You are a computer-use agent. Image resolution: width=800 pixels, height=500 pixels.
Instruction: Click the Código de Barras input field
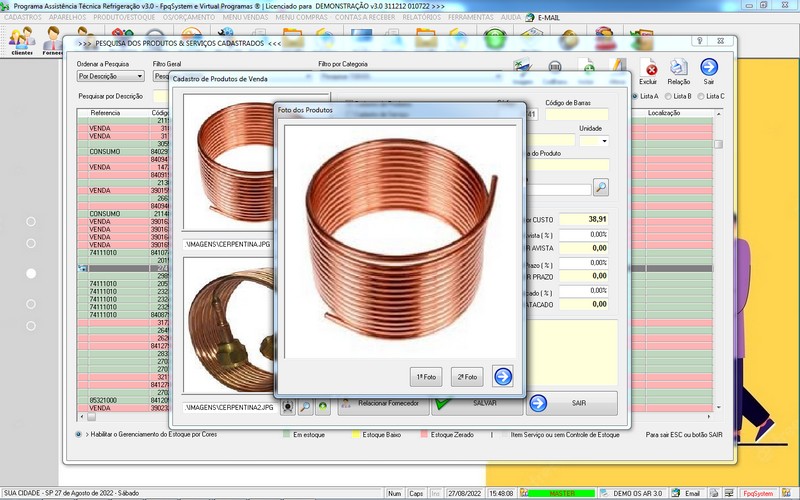(x=577, y=114)
